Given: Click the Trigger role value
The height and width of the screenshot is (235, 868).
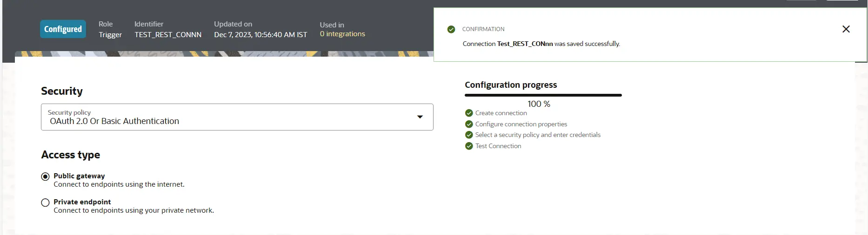Looking at the screenshot, I should [110, 35].
